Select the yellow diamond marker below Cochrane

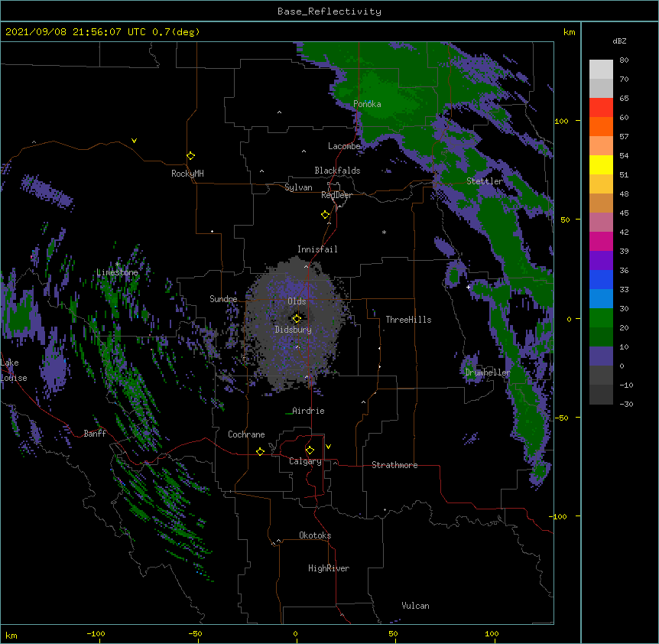pyautogui.click(x=260, y=451)
